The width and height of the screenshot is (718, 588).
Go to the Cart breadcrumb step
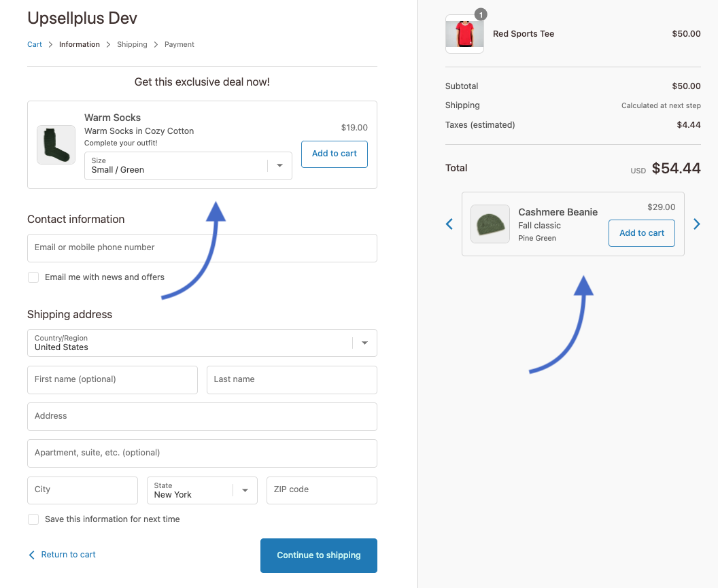(x=35, y=44)
